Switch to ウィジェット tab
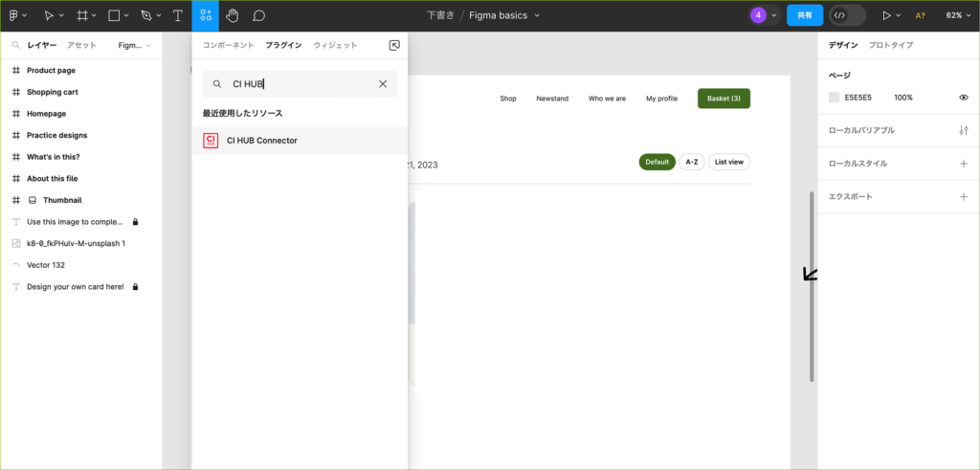The image size is (980, 470). pyautogui.click(x=336, y=45)
